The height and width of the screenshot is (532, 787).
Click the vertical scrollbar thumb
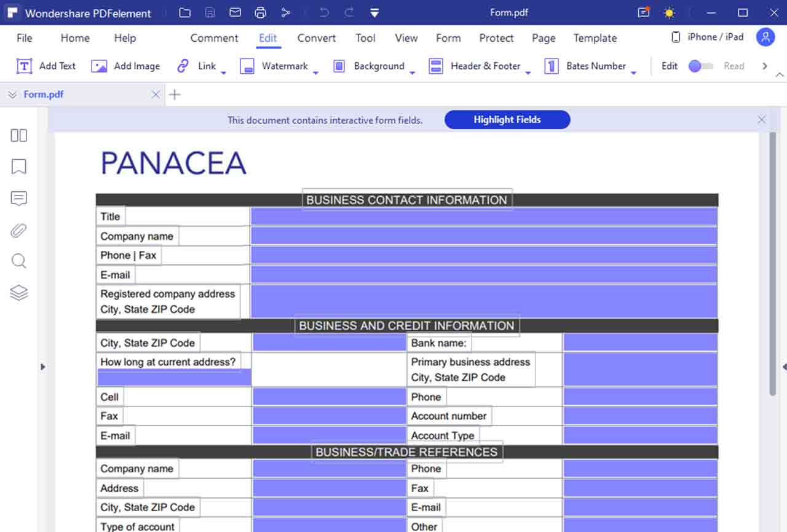(x=773, y=263)
